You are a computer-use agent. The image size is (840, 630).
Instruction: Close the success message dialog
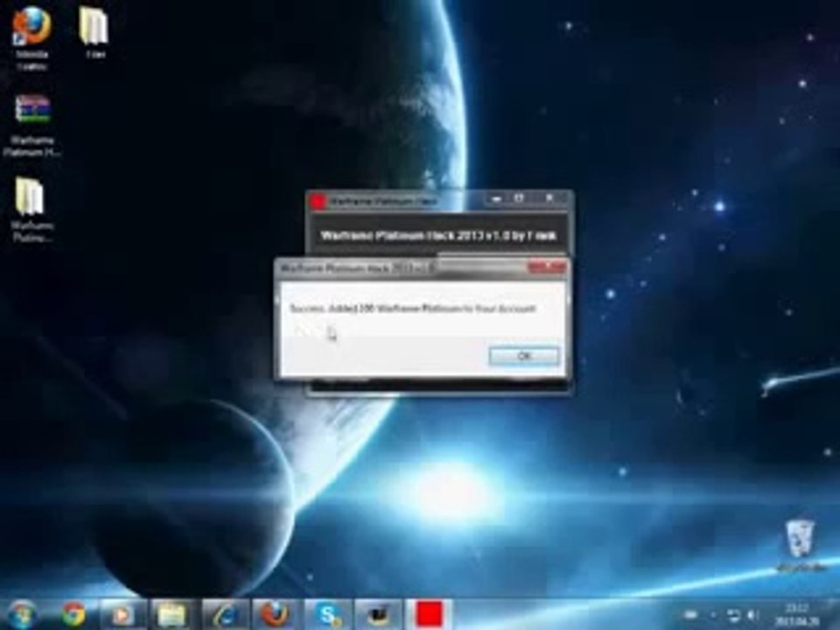pyautogui.click(x=546, y=267)
